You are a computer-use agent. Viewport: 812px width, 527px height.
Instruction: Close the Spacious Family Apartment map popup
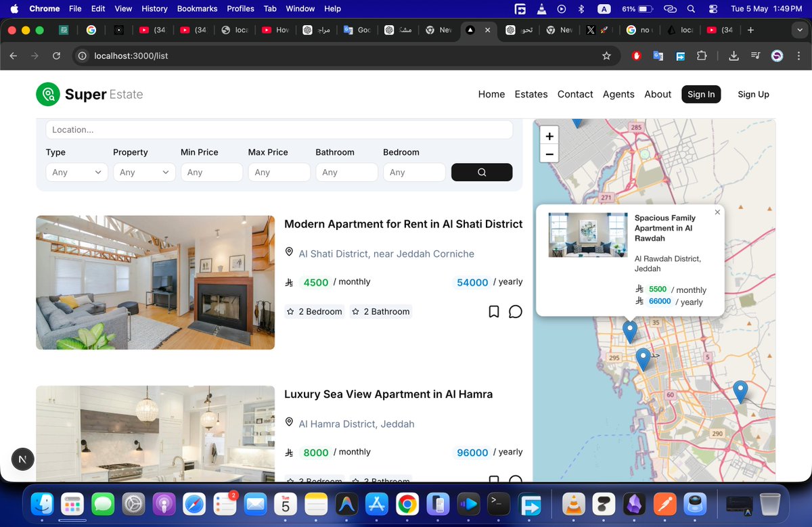coord(717,212)
